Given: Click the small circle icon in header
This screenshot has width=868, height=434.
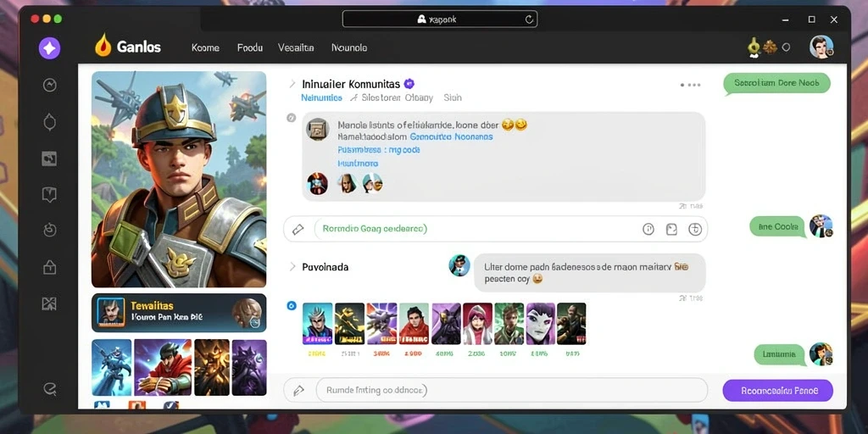Looking at the screenshot, I should click(x=786, y=47).
